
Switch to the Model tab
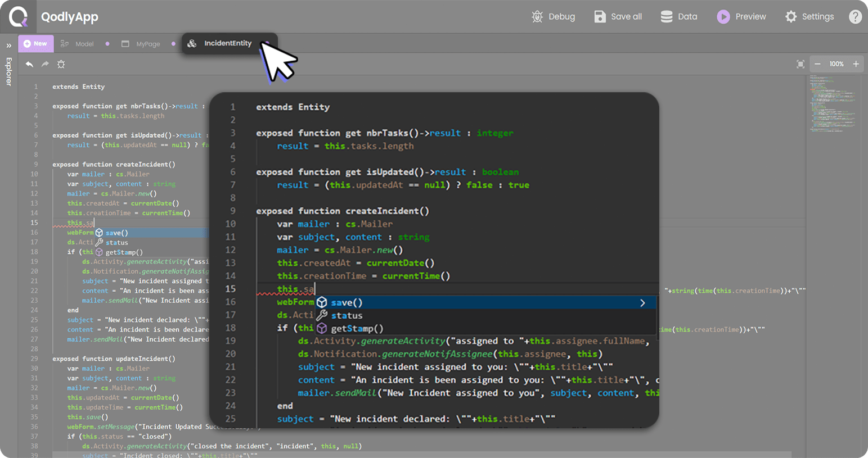[84, 44]
